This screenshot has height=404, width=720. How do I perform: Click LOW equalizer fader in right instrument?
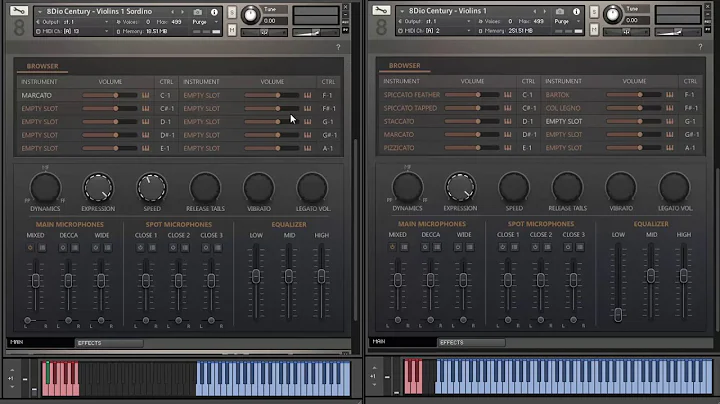coord(618,281)
